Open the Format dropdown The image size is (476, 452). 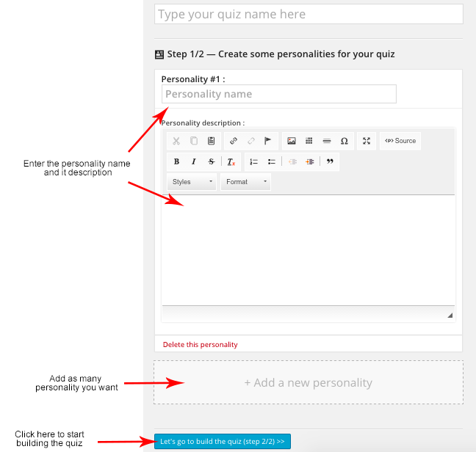coord(246,182)
